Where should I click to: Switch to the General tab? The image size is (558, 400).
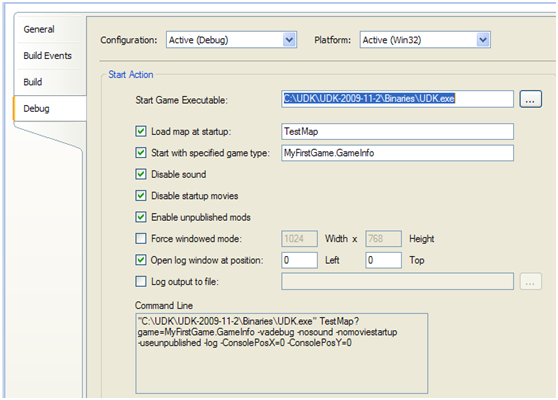pos(39,29)
